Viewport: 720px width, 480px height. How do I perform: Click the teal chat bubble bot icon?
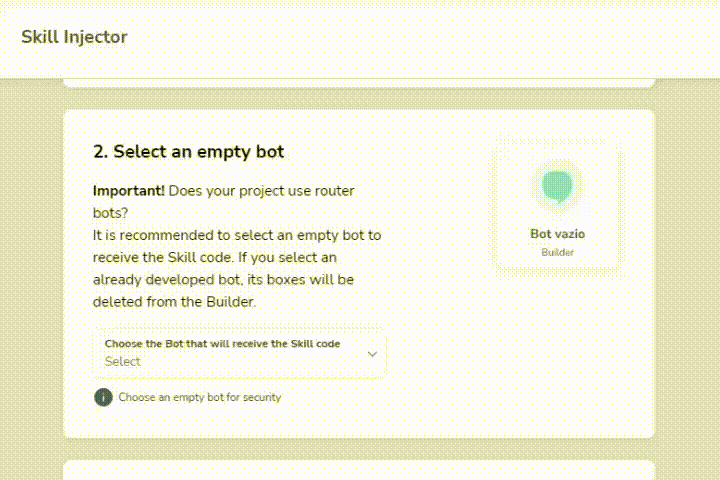[557, 186]
